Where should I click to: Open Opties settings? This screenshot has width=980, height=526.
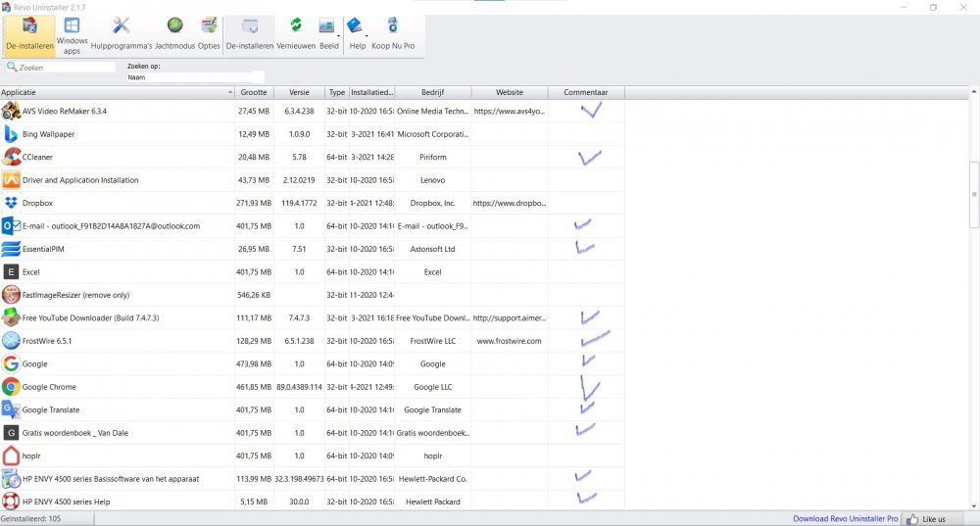tap(209, 35)
